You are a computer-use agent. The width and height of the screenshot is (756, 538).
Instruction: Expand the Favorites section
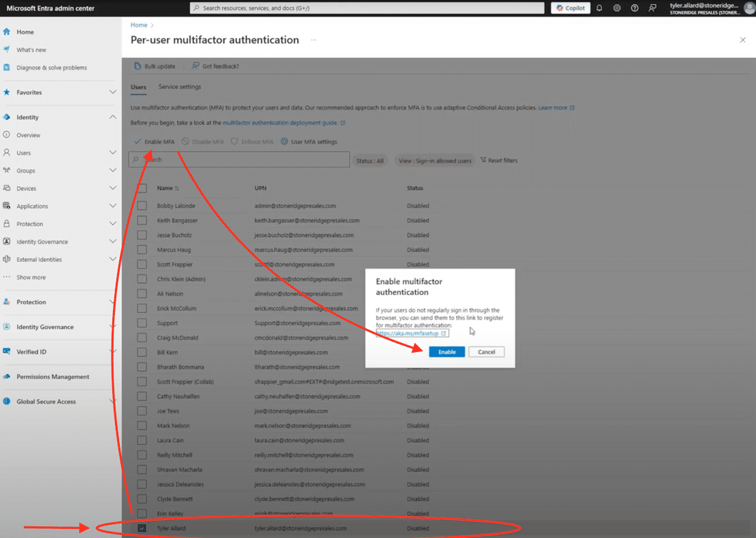point(113,92)
